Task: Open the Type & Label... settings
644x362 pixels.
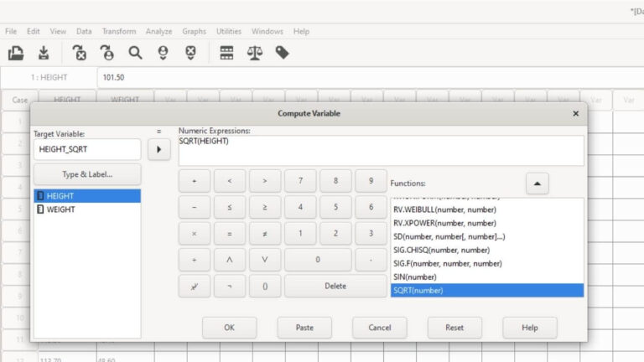Action: 87,174
